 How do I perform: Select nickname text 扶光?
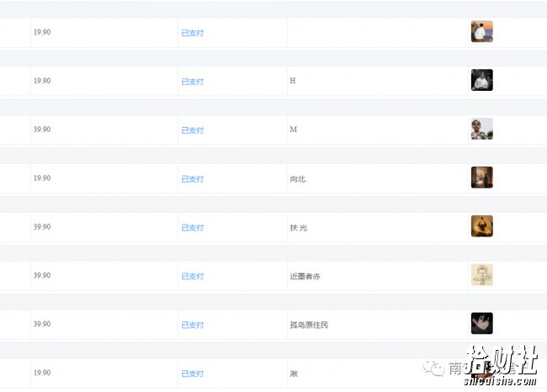[299, 228]
